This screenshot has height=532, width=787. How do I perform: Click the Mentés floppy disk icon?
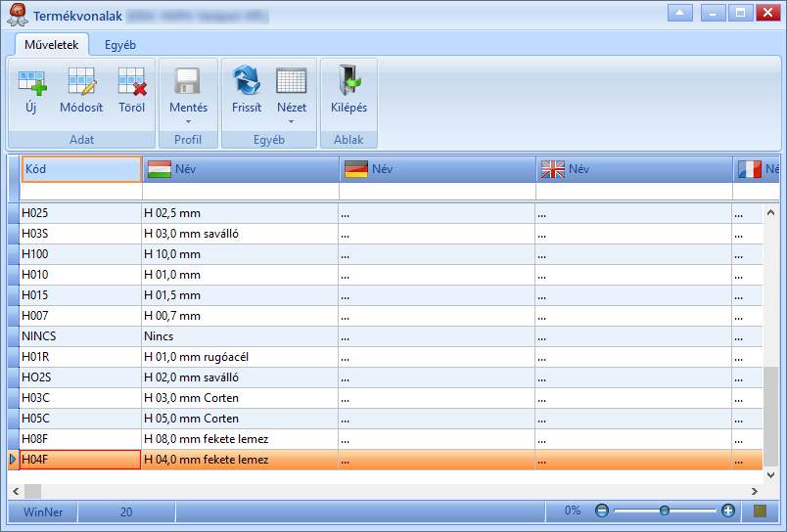[188, 81]
